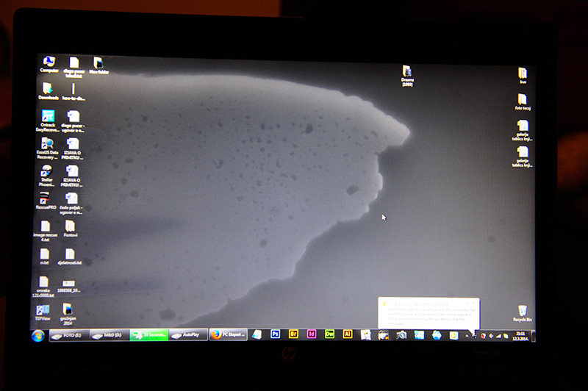Launch Dreamweaver from the taskbar
This screenshot has height=391, width=588.
pyautogui.click(x=329, y=334)
